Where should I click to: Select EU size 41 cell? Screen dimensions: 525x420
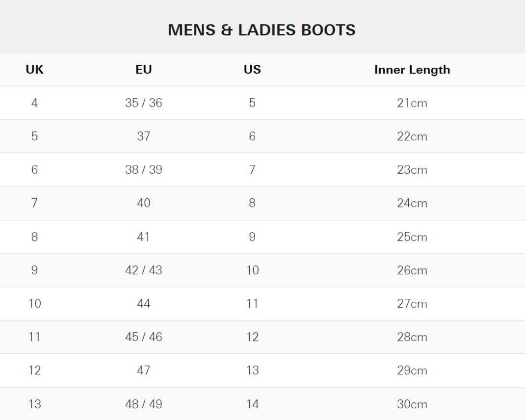143,237
